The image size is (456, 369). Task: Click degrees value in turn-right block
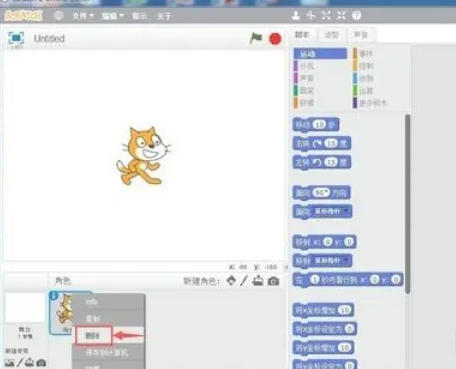(331, 143)
